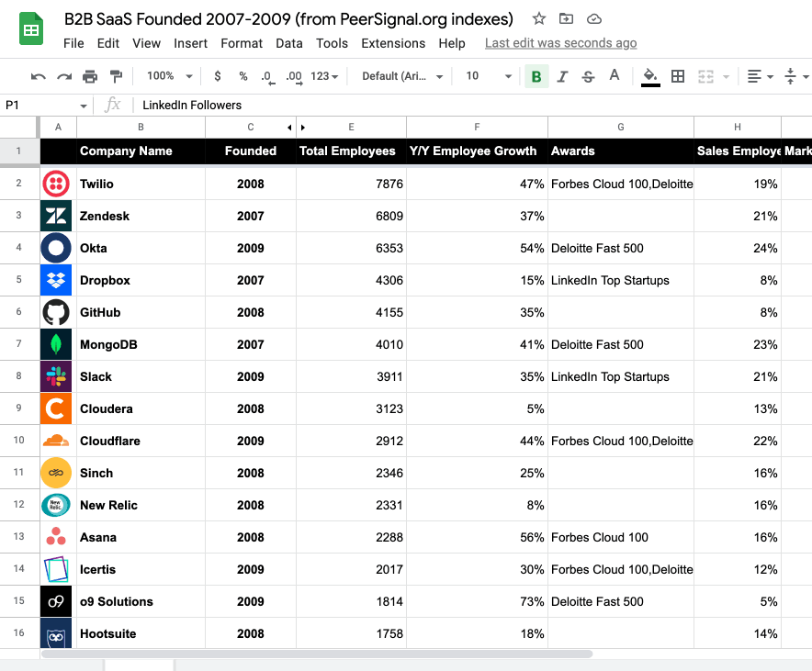Select Asana's Forbes Cloud 100 cell
This screenshot has height=671, width=812.
point(620,537)
